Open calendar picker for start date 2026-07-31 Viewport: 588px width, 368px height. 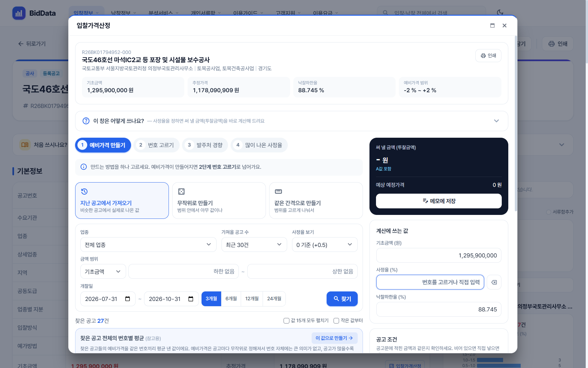point(128,299)
